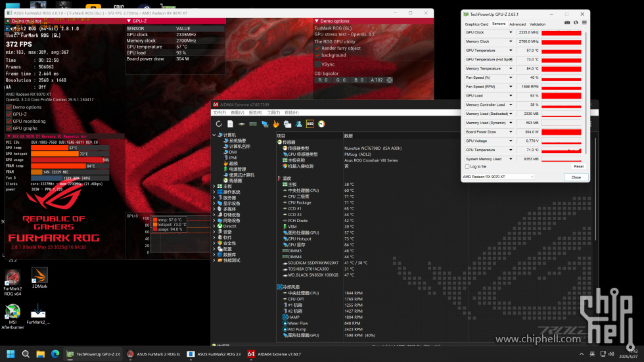644x362 pixels.
Task: Select 系统摘要 in AIDA64 tree
Action: [237, 141]
